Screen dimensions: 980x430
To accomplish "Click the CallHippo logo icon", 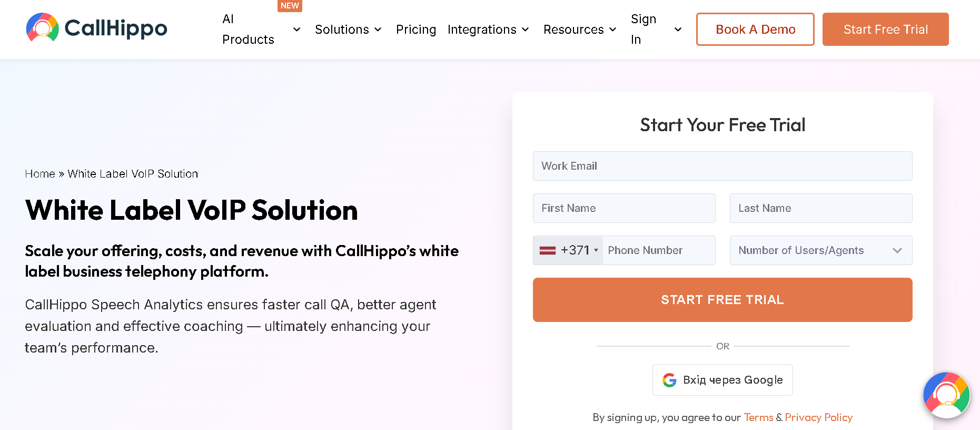I will 42,27.
